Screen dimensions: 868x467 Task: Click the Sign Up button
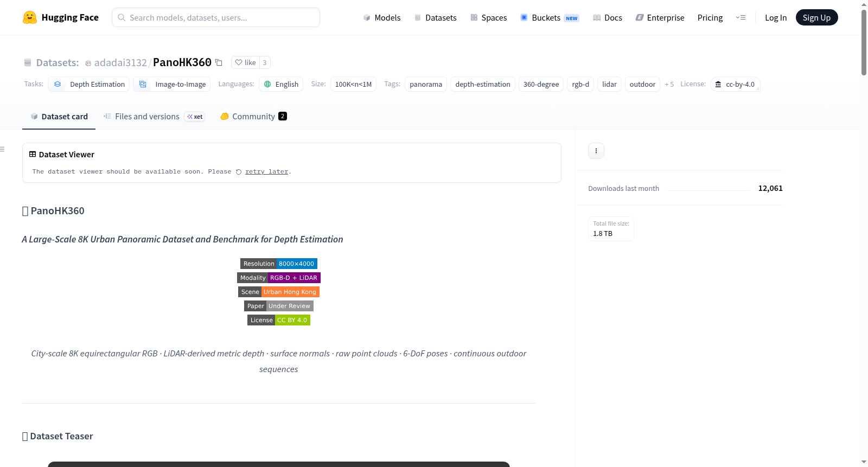[816, 17]
